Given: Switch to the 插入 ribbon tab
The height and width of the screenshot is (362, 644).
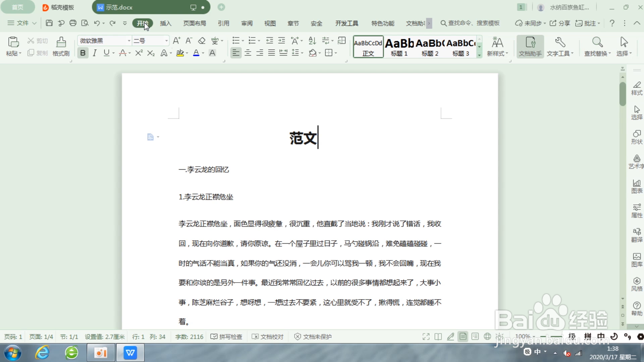Looking at the screenshot, I should 165,23.
